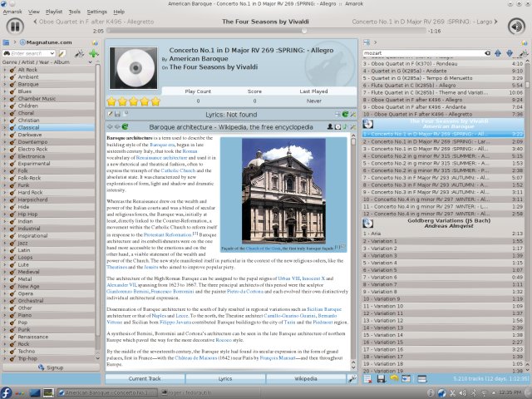Expand the Baroque genre in the tree
This screenshot has height=399, width=532.
click(7, 84)
